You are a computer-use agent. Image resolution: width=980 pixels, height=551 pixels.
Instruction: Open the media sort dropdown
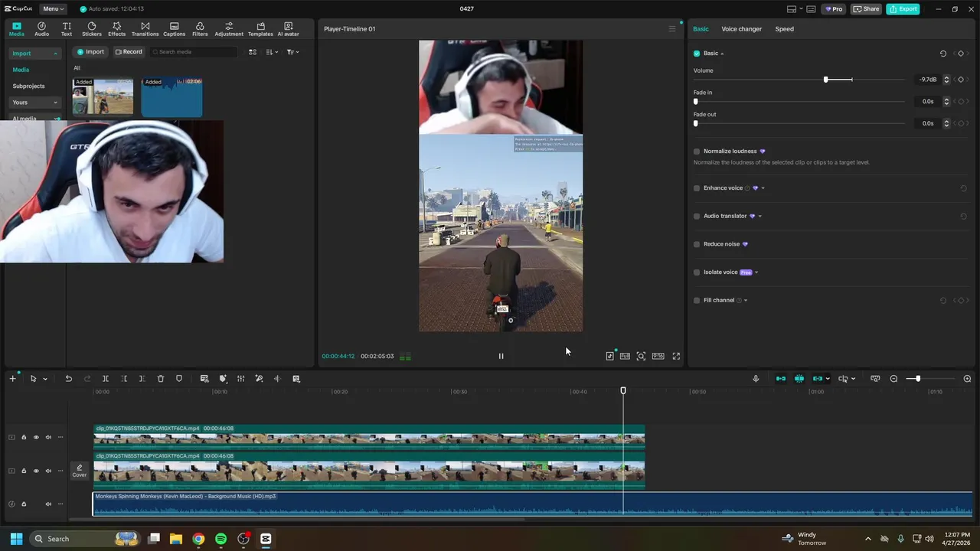coord(272,52)
